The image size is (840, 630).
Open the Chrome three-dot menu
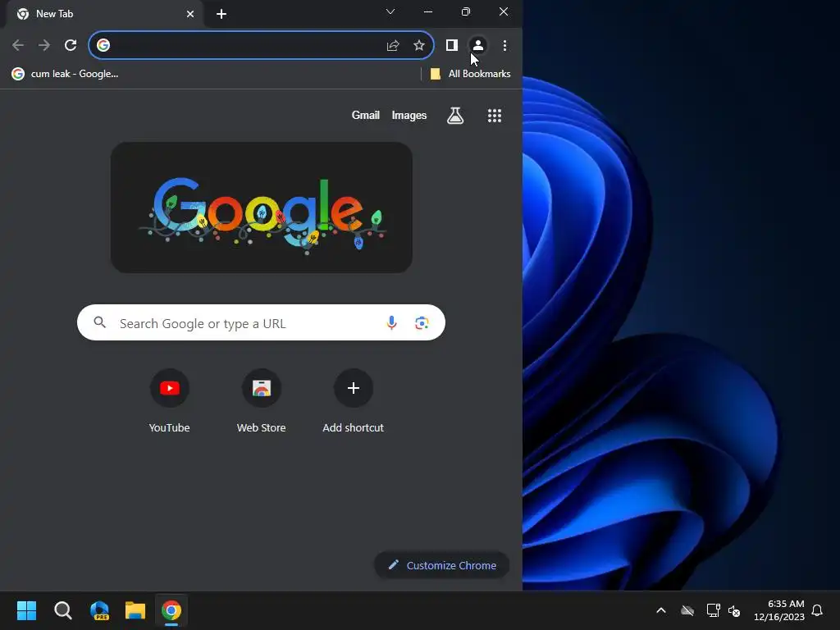tap(504, 46)
